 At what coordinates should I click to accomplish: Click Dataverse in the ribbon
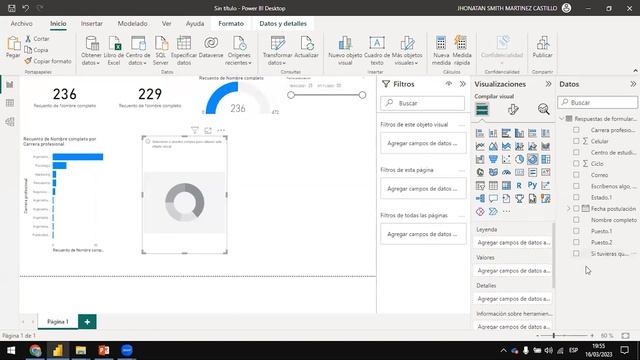(211, 47)
